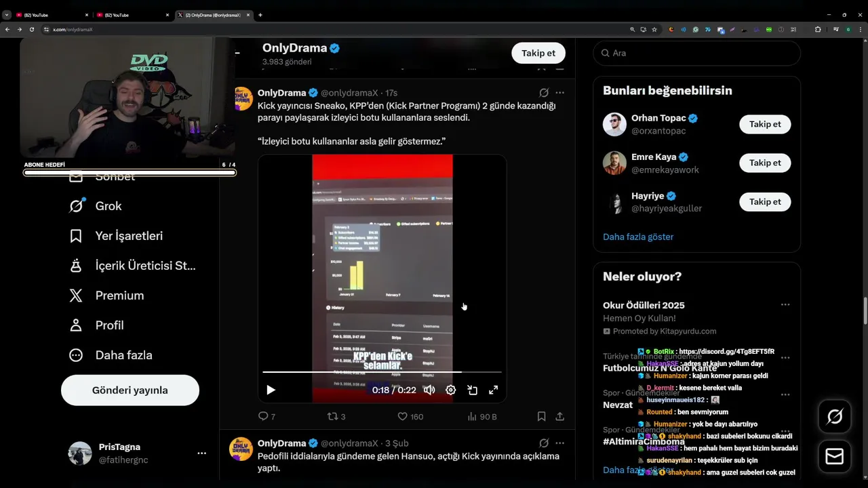
Task: Enable picture-in-picture on the video
Action: coord(472,390)
